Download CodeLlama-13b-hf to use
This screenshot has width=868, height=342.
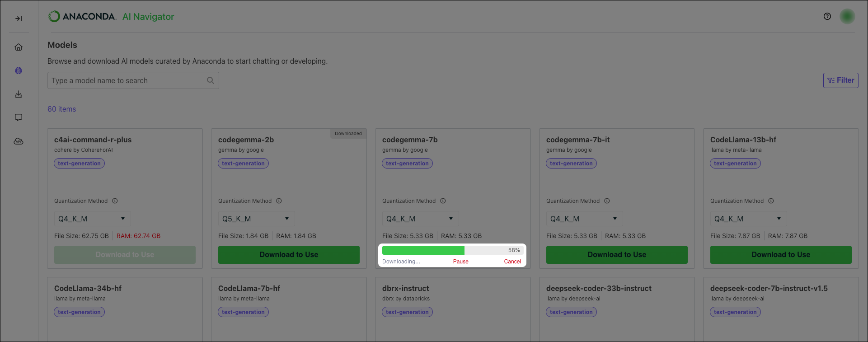[781, 255]
